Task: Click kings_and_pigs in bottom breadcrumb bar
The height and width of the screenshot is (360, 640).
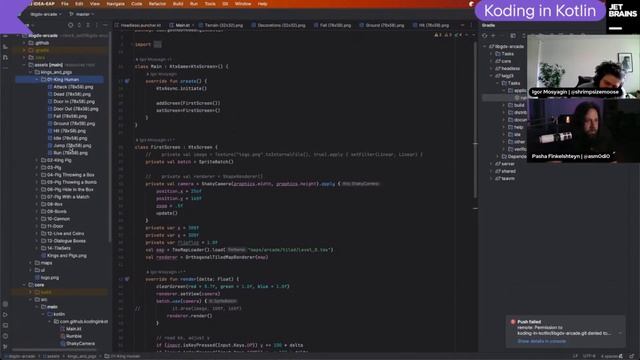Action: (82, 356)
